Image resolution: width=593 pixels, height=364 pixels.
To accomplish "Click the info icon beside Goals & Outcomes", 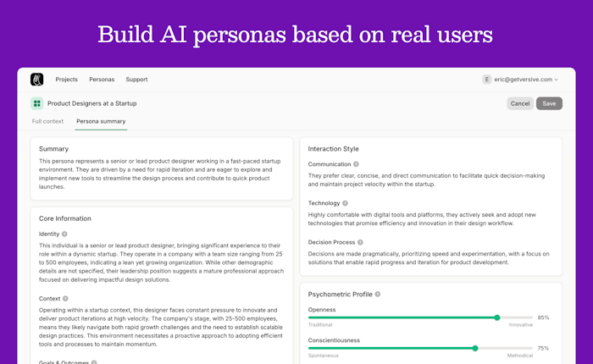I will tap(94, 362).
